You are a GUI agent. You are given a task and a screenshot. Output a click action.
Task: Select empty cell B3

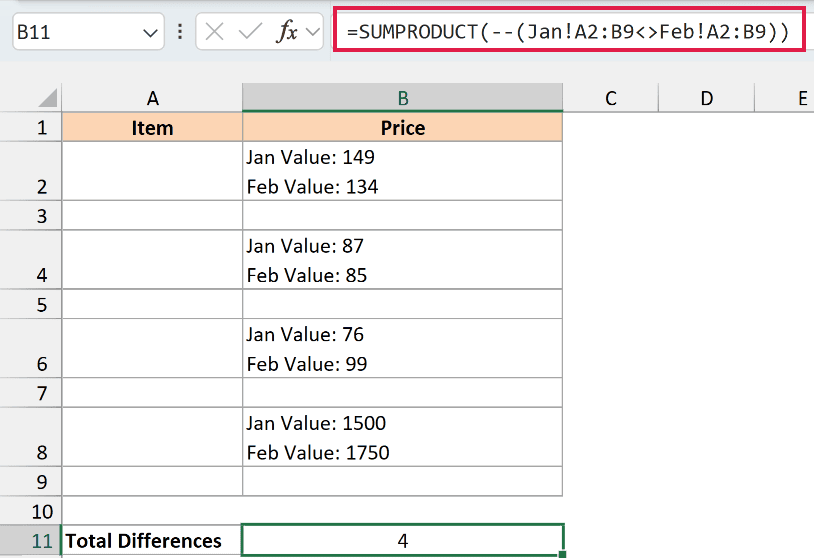403,215
